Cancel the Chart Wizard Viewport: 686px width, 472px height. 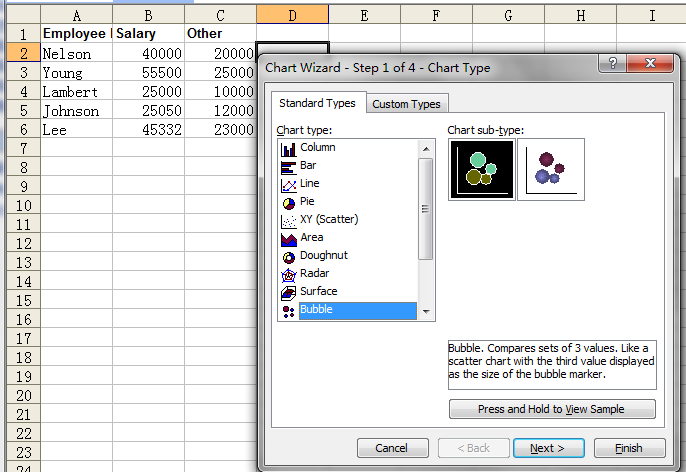click(392, 448)
